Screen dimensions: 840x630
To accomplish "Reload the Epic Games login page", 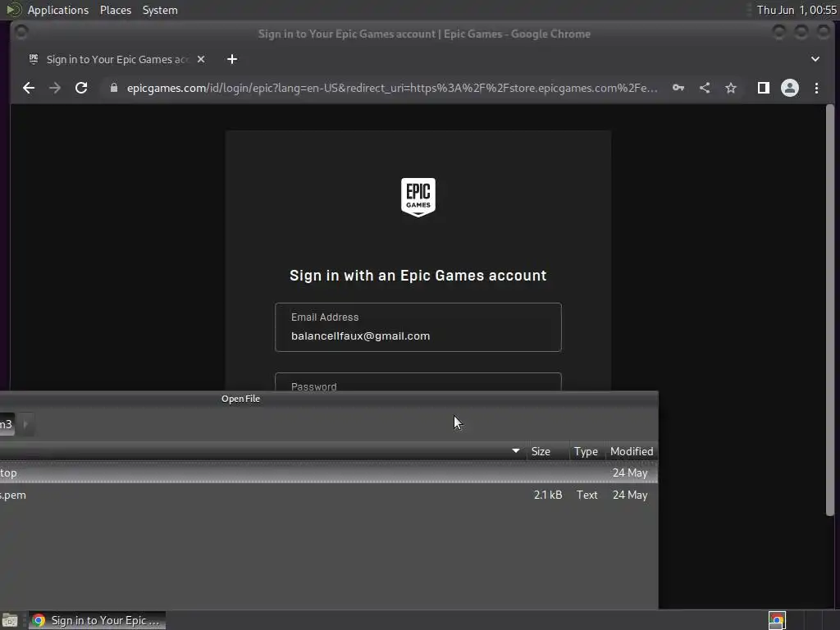I will pyautogui.click(x=81, y=88).
